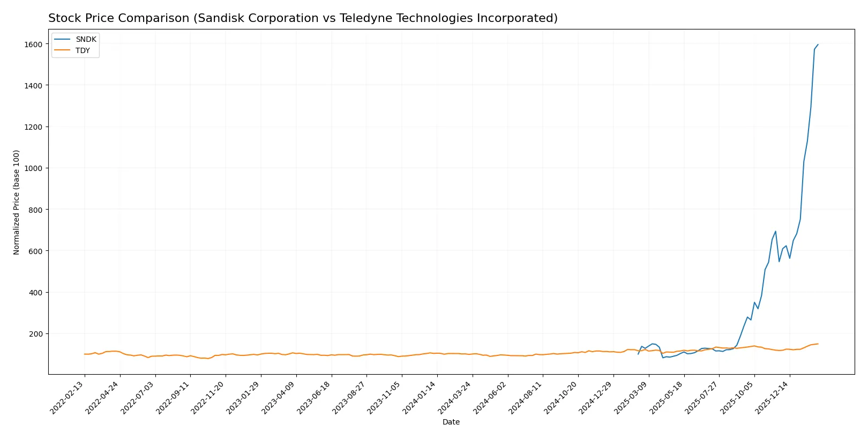Image resolution: width=868 pixels, height=439 pixels.
Task: Click the date tick 2022-09-11
Action: click(x=174, y=398)
